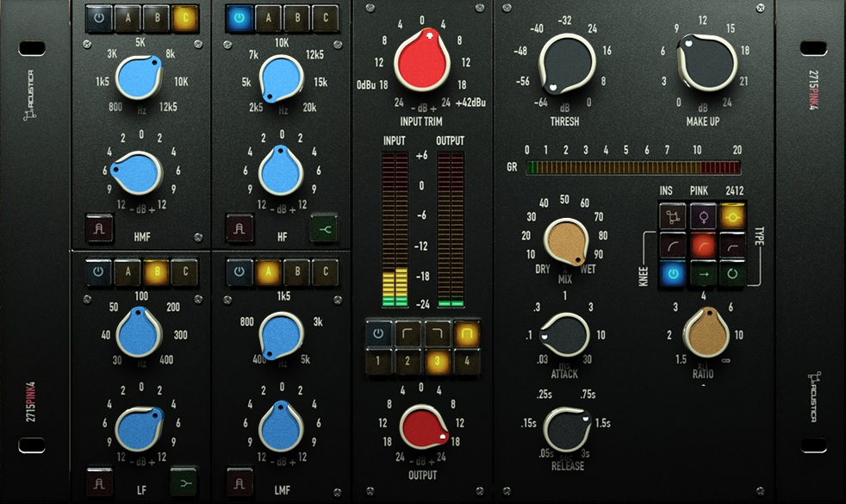Select the hard knee curve icon
This screenshot has height=504, width=846.
click(x=732, y=246)
